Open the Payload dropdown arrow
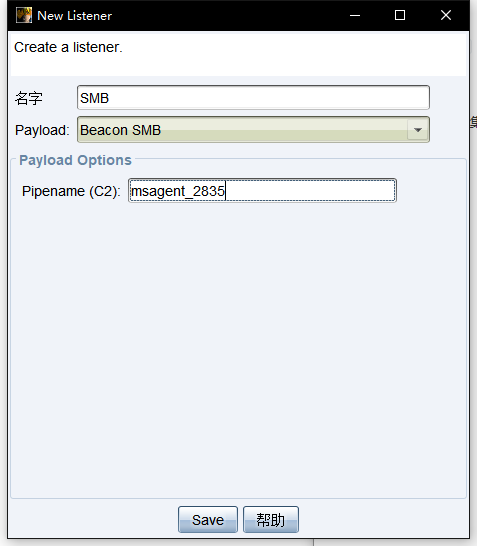The height and width of the screenshot is (546, 477). (418, 130)
